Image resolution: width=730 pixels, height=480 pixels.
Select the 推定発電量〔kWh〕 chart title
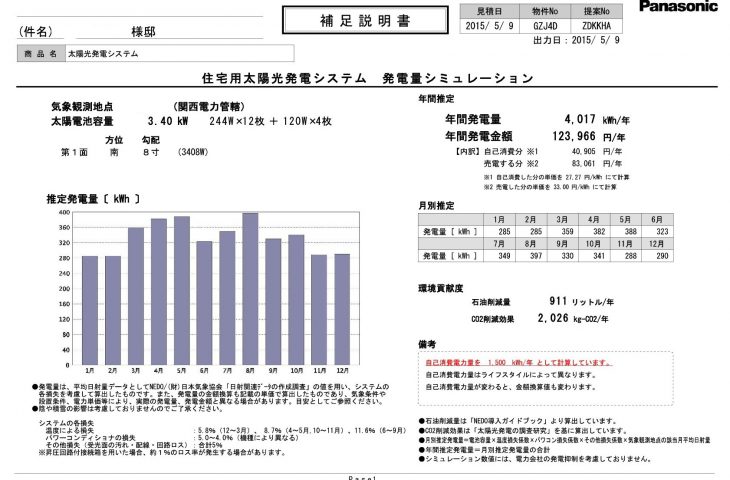[93, 199]
